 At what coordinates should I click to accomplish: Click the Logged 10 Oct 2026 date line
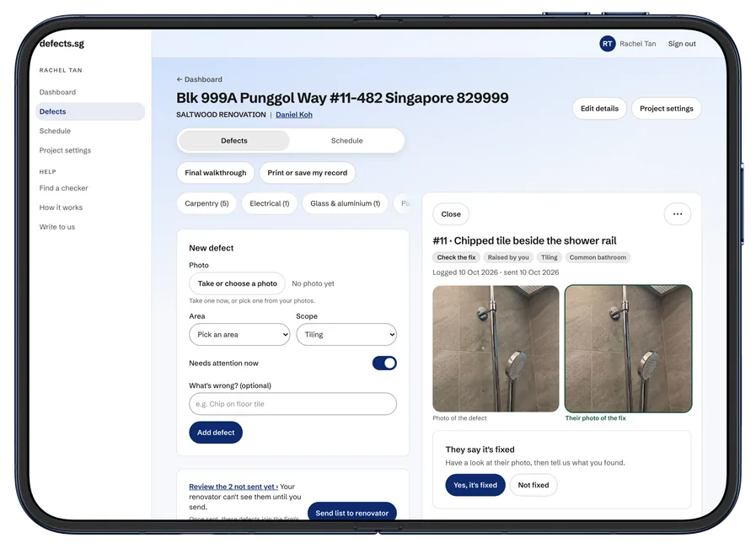pos(496,272)
